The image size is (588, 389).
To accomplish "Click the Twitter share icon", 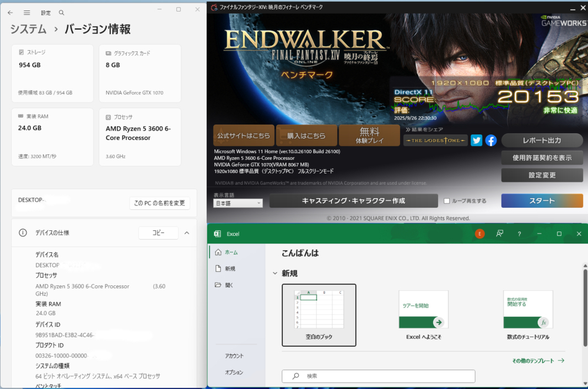I will click(477, 140).
